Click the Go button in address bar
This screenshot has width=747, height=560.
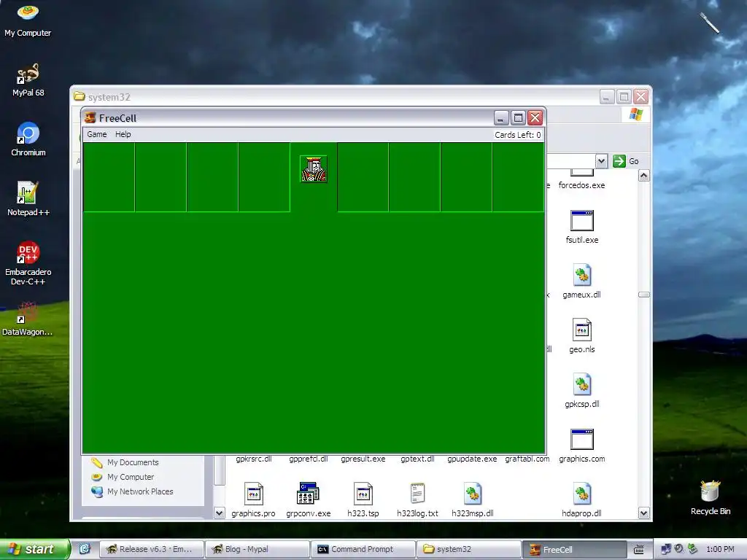coord(625,161)
